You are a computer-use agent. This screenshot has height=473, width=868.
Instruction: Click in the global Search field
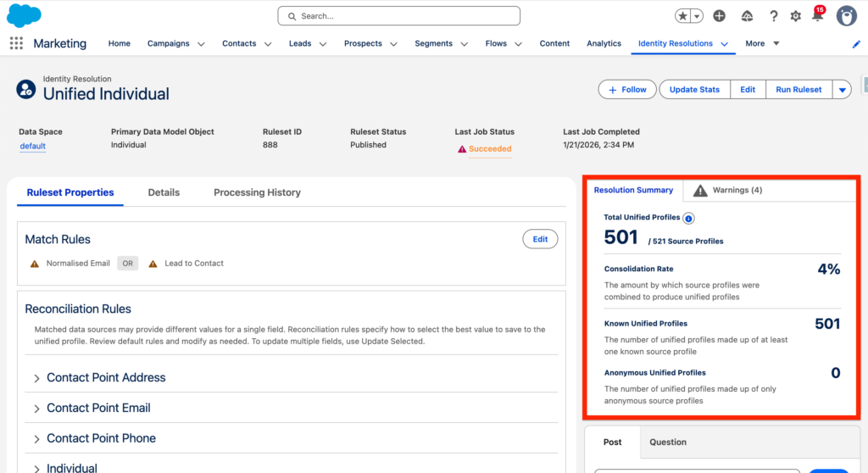398,16
